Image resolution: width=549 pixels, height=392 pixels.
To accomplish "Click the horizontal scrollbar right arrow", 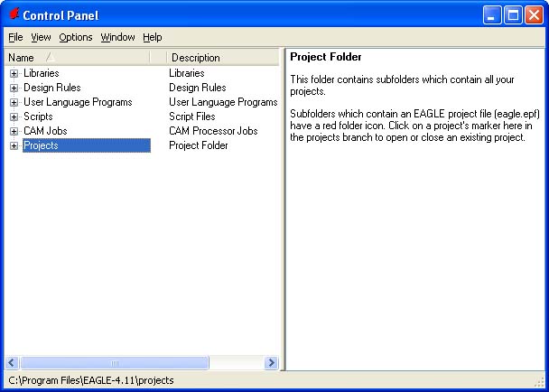I will tap(271, 362).
